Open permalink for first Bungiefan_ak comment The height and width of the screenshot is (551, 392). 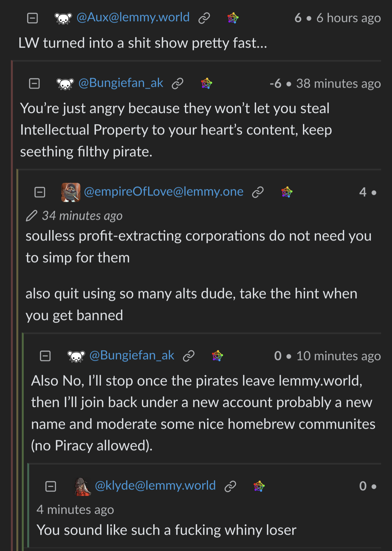pos(177,84)
